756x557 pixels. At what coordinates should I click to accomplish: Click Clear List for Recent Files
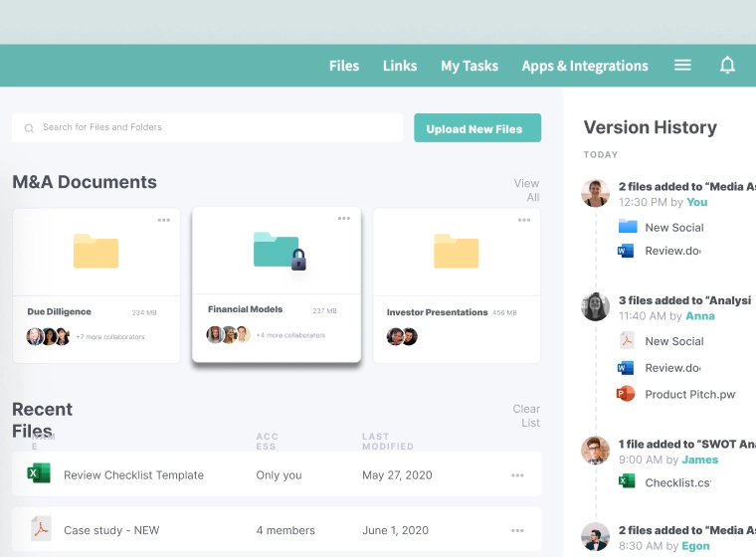pyautogui.click(x=526, y=416)
